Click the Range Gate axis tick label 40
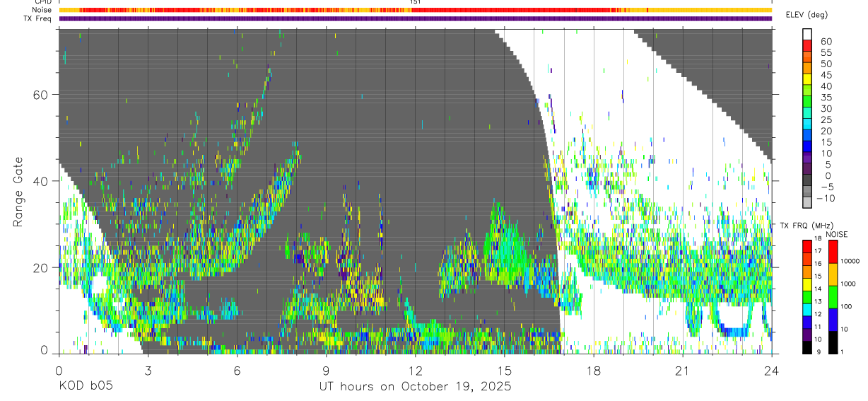Viewport: 868px width, 401px height. (42, 181)
